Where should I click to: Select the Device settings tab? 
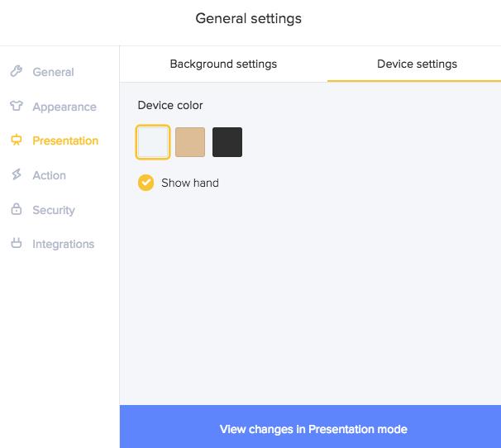(x=417, y=64)
